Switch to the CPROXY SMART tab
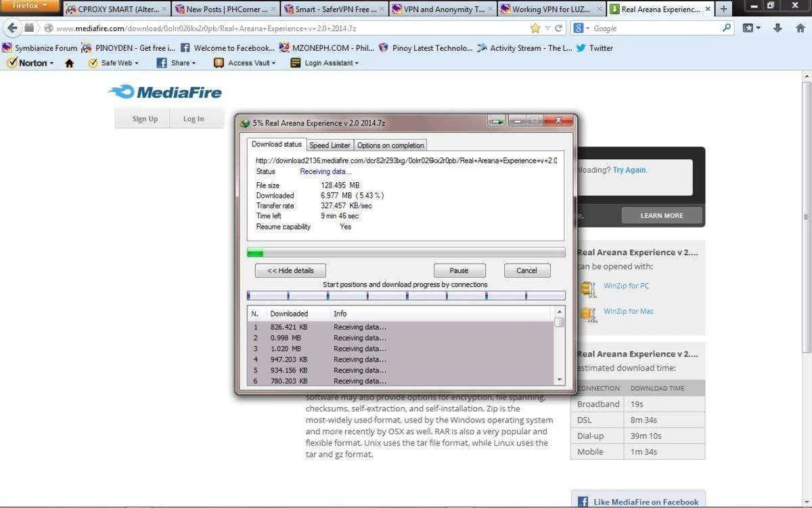Screen dimensions: 812x508 pos(116,9)
